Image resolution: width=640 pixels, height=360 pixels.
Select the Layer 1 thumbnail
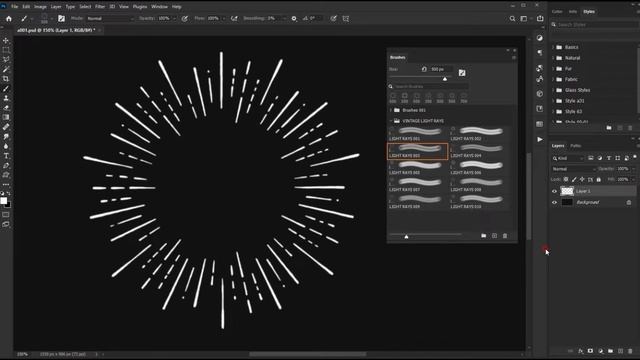567,191
